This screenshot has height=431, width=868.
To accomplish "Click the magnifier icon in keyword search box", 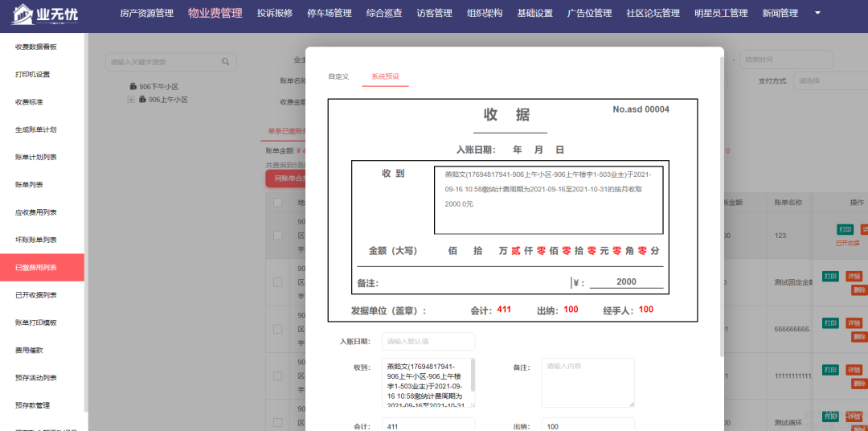I will click(x=225, y=61).
